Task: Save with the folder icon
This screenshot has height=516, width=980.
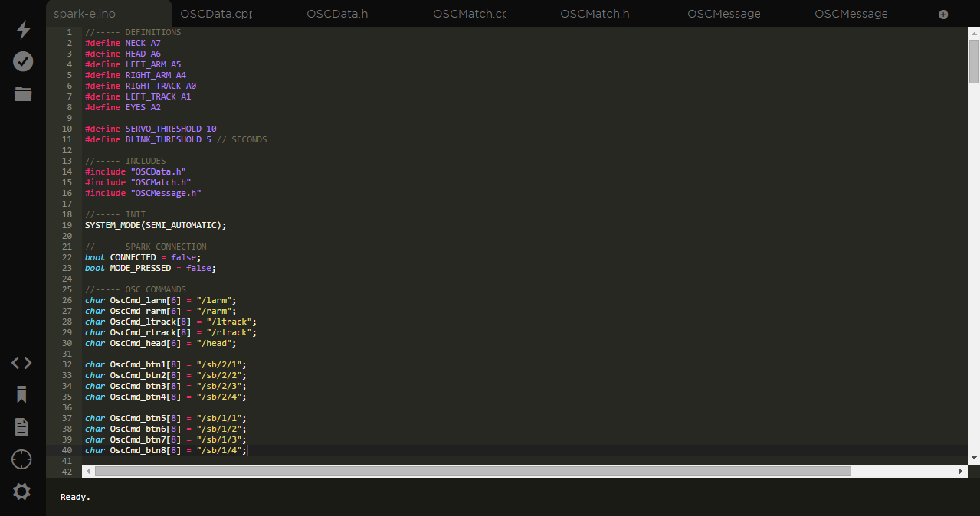Action: 23,94
